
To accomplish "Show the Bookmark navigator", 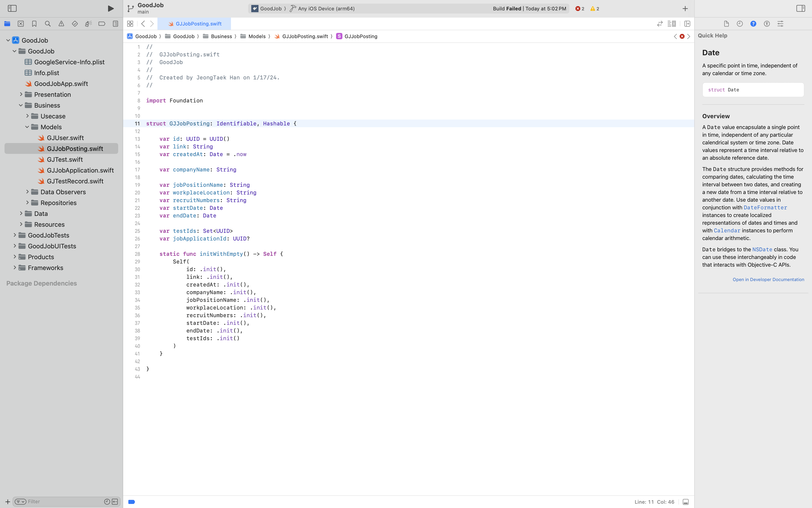I will (x=34, y=23).
